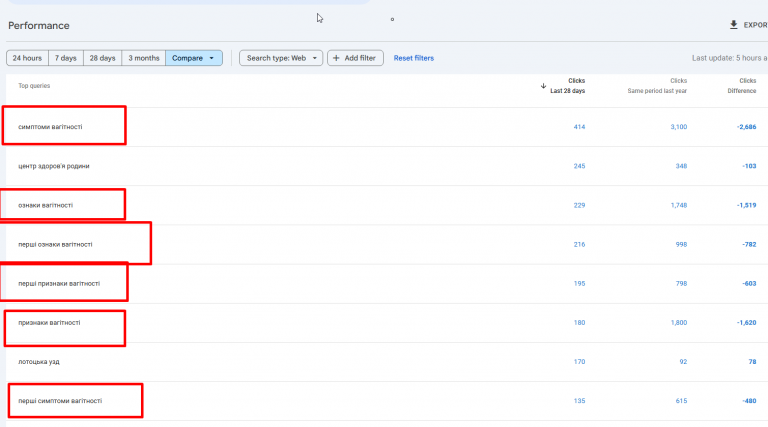The height and width of the screenshot is (427, 768).
Task: Click the Reset filters link
Action: coord(414,58)
